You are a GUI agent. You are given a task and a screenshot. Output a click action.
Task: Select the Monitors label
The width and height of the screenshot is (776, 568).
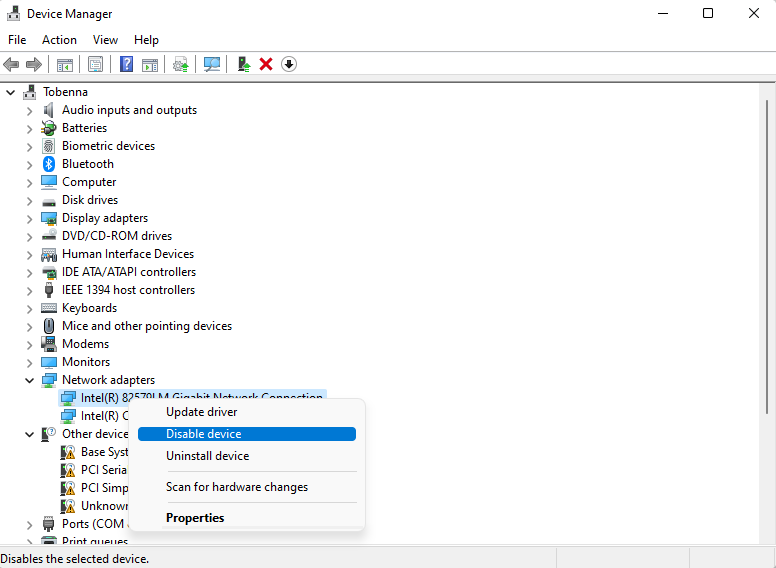point(86,362)
